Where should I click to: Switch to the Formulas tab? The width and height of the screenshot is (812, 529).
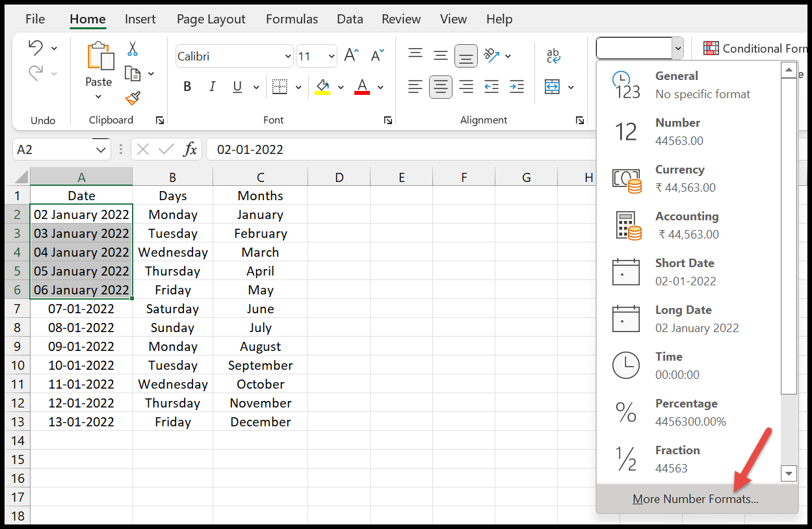[x=292, y=19]
